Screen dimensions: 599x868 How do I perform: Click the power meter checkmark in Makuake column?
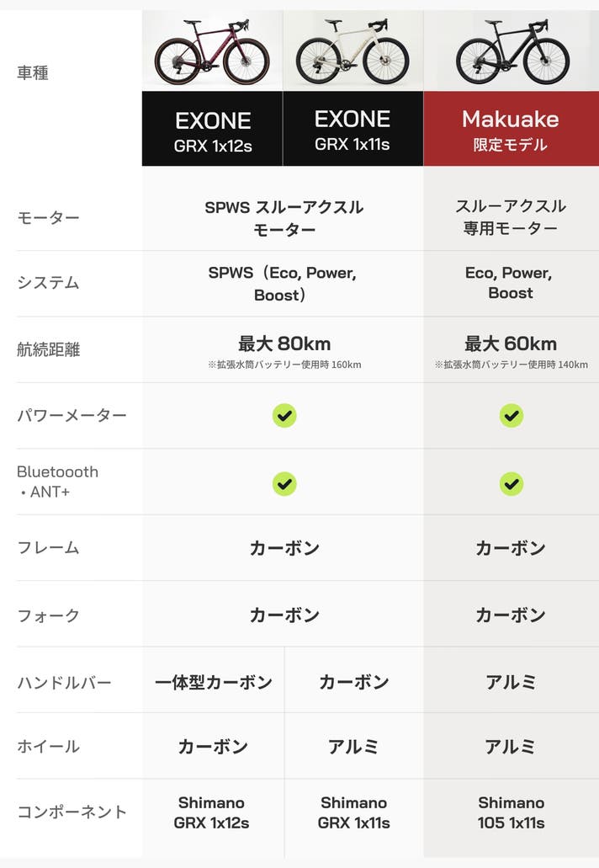point(511,415)
